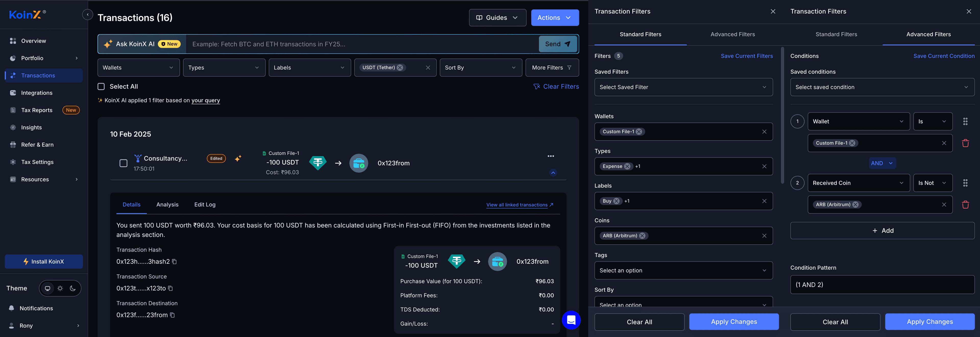Check the Select All checkbox
This screenshot has height=337, width=980.
[101, 87]
